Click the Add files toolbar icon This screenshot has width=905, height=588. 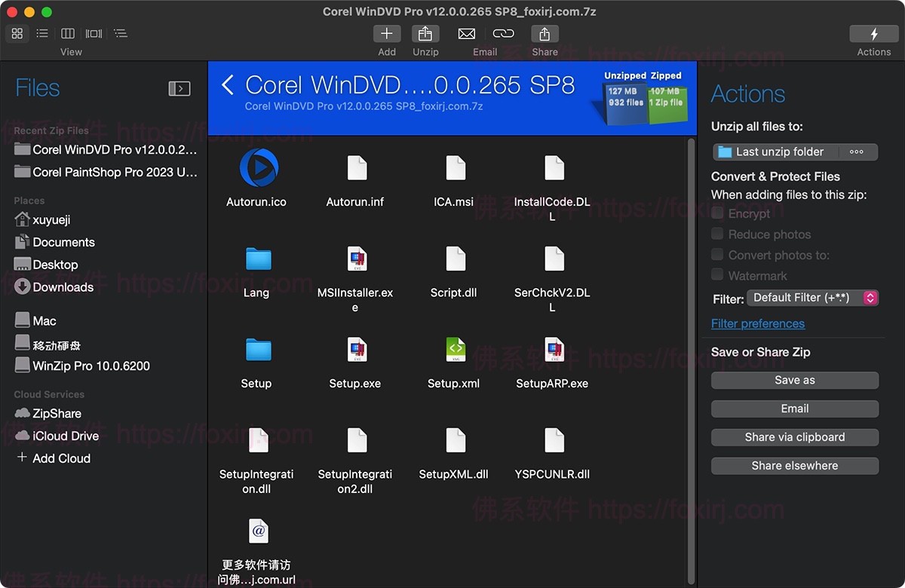coord(386,34)
